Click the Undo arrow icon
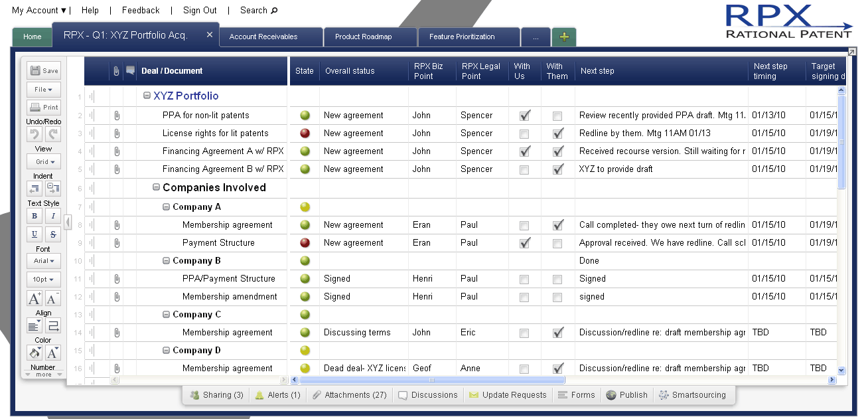 (35, 135)
